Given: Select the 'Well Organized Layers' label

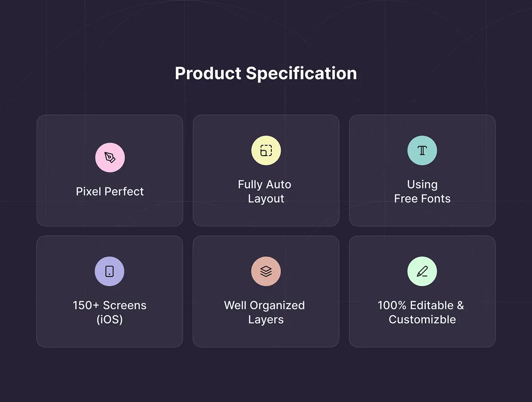Looking at the screenshot, I should click(x=265, y=312).
